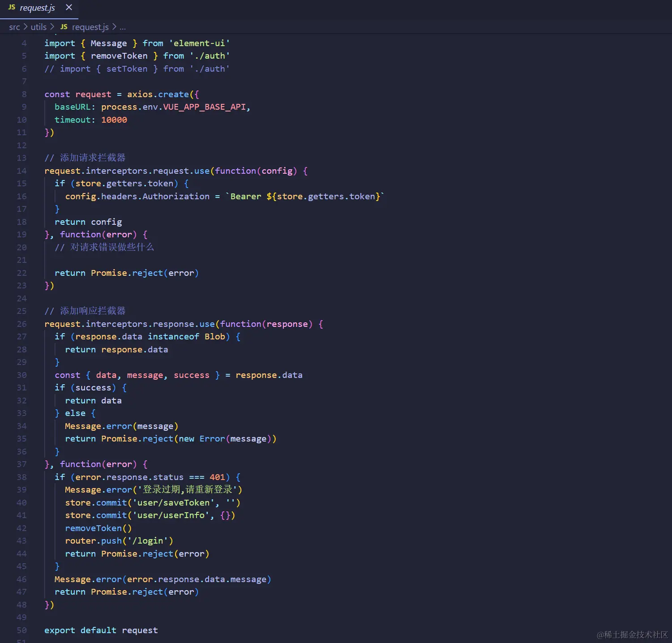Click the uncommented import removeToken line
Viewport: 672px width, 643px height.
[x=137, y=56]
